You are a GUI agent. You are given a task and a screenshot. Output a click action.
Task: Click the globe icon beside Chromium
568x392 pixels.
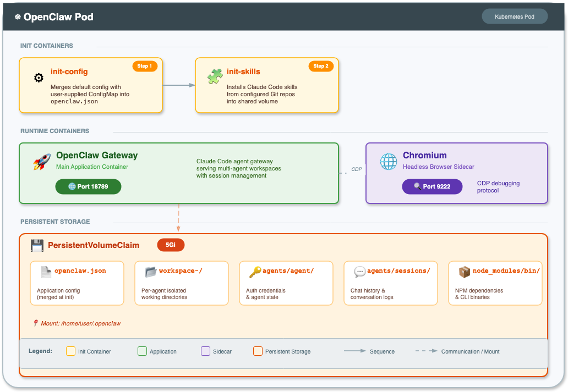(x=389, y=162)
